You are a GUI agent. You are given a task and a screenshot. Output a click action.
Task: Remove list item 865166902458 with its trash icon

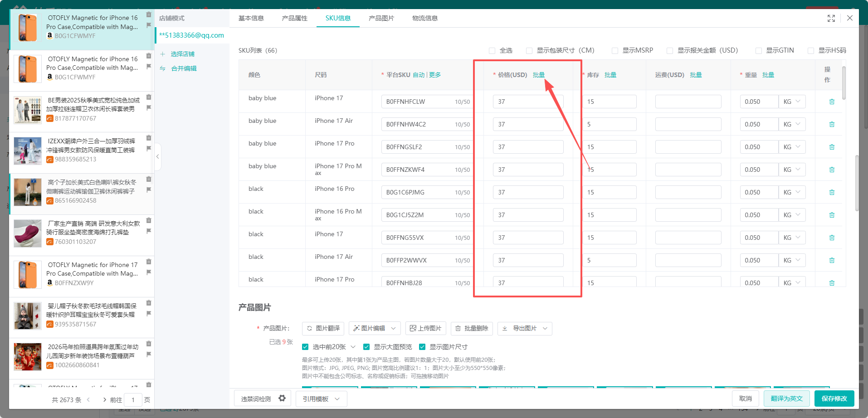[149, 179]
